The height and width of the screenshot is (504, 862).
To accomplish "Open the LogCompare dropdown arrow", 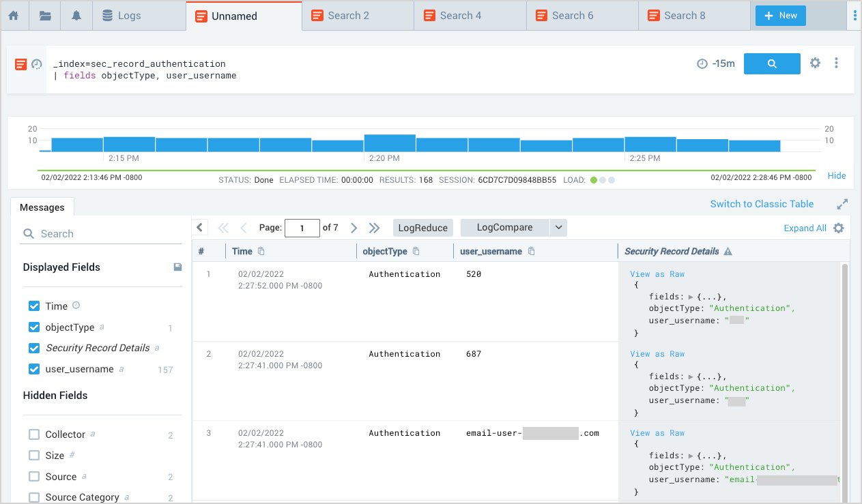I will (558, 228).
